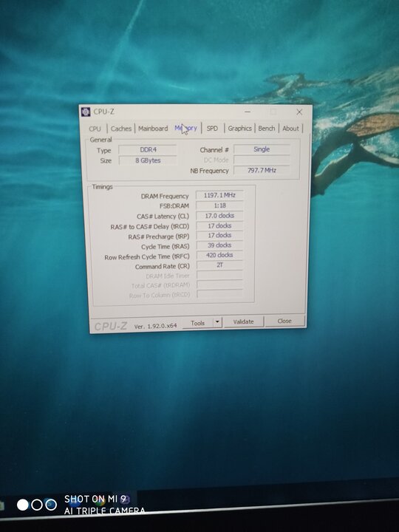
Task: Select the CAS# Latency value box
Action: (x=219, y=216)
